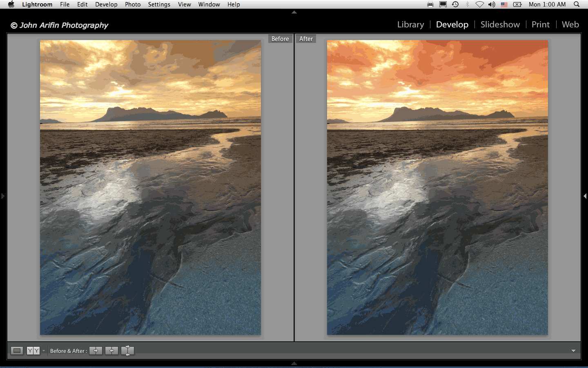Viewport: 588px width, 368px height.
Task: Switch to Loupe view icon
Action: [17, 350]
